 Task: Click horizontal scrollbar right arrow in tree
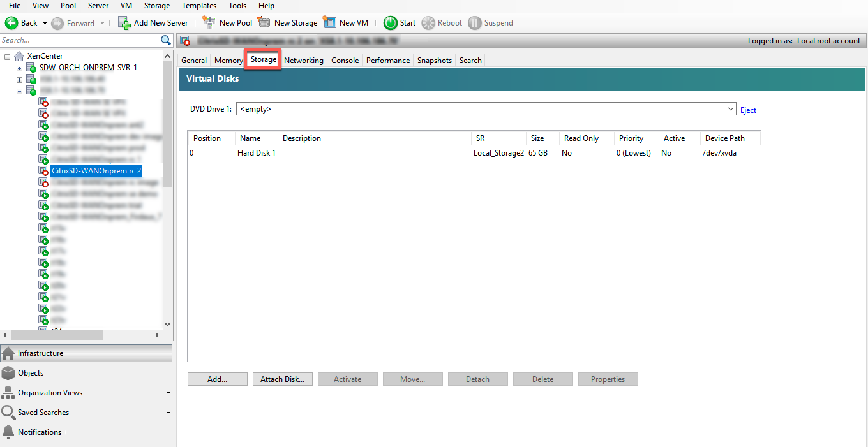[x=158, y=335]
